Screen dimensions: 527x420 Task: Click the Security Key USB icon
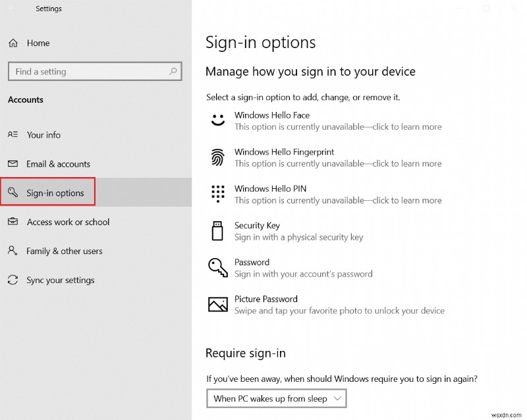pyautogui.click(x=217, y=231)
